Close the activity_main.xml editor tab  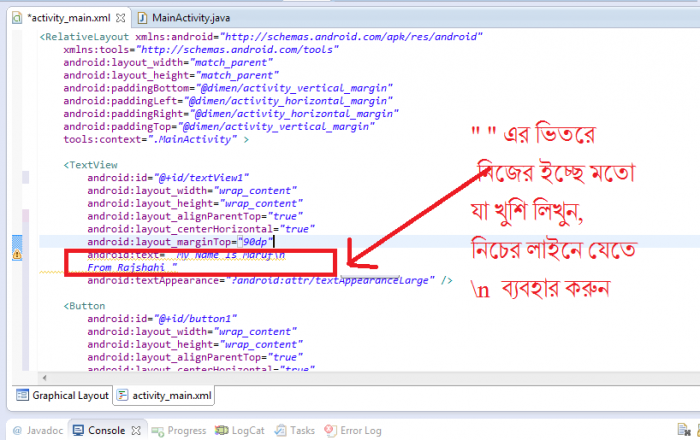point(121,18)
